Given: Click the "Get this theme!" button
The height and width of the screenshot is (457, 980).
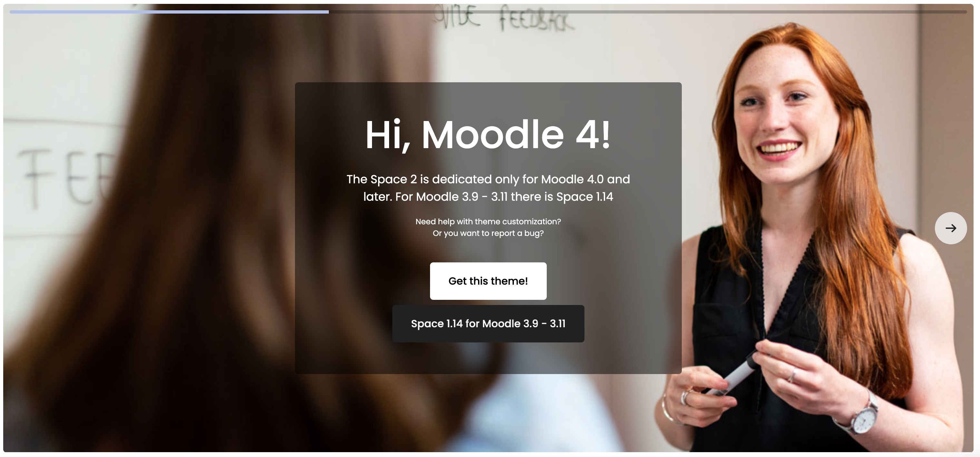Looking at the screenshot, I should (x=488, y=281).
